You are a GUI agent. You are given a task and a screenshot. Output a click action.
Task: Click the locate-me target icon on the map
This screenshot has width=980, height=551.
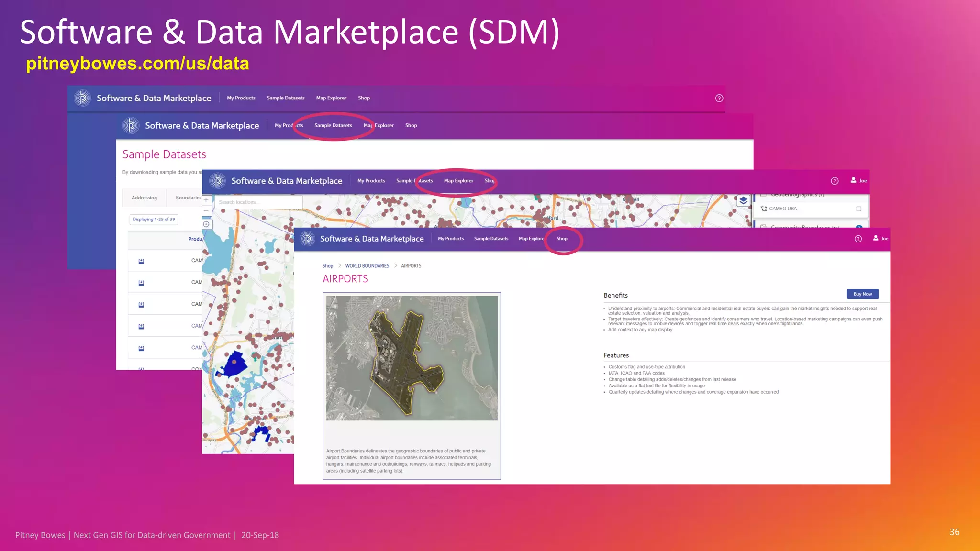coord(206,224)
